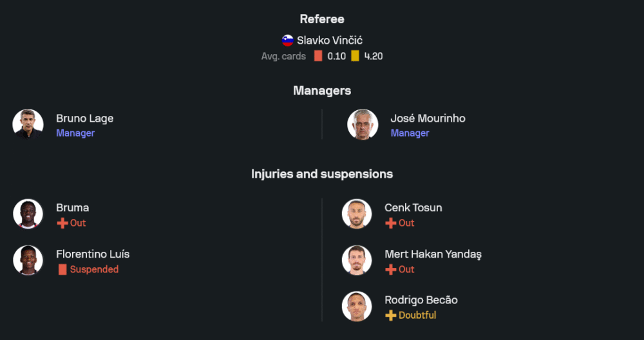This screenshot has height=340, width=644.
Task: Open José Mourinho's avatar picture
Action: 363,124
